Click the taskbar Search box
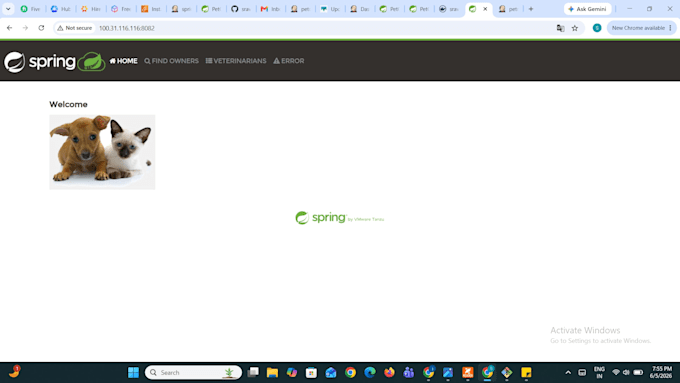The width and height of the screenshot is (680, 383). click(x=193, y=373)
